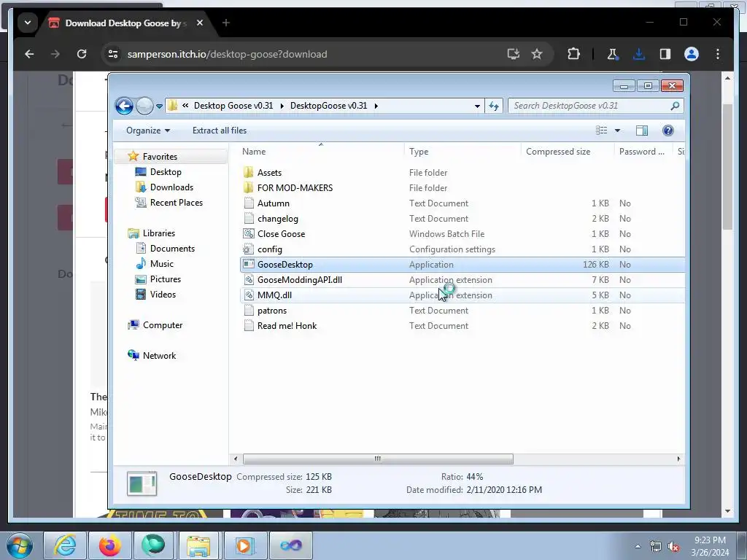Open Recent Places in navigation pane

(177, 203)
